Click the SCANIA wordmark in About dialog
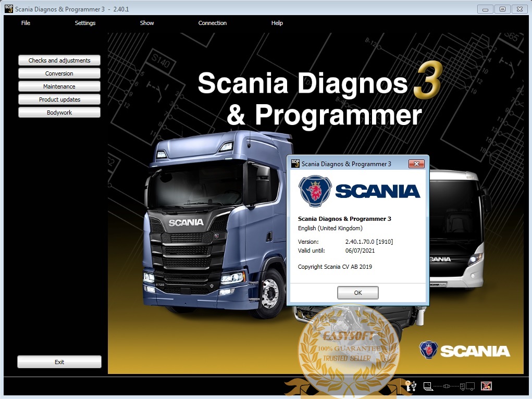Image resolution: width=532 pixels, height=399 pixels. 378,191
